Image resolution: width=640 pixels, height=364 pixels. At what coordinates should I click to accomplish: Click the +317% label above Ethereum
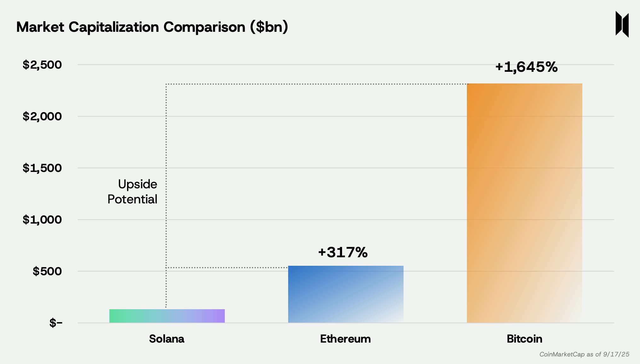343,252
